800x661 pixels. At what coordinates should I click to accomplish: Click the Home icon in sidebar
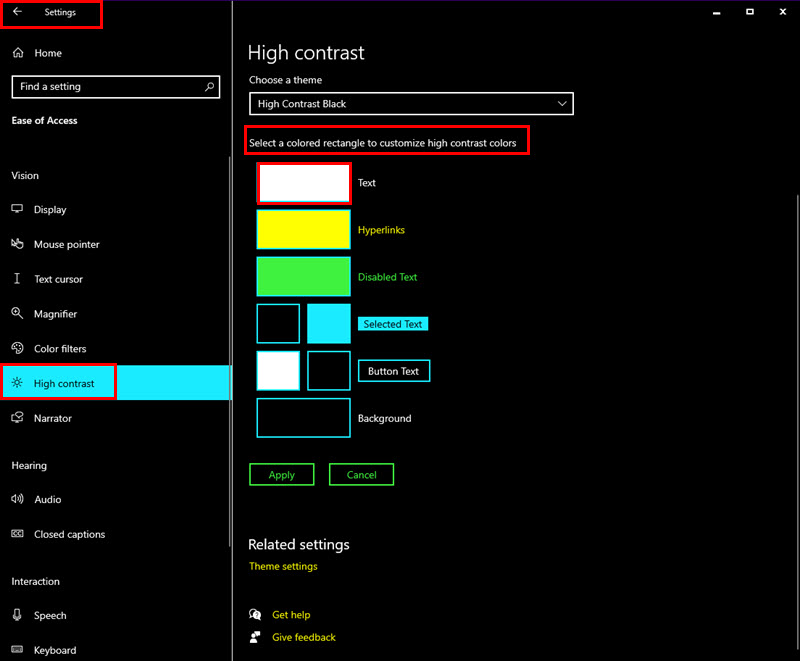[x=18, y=53]
